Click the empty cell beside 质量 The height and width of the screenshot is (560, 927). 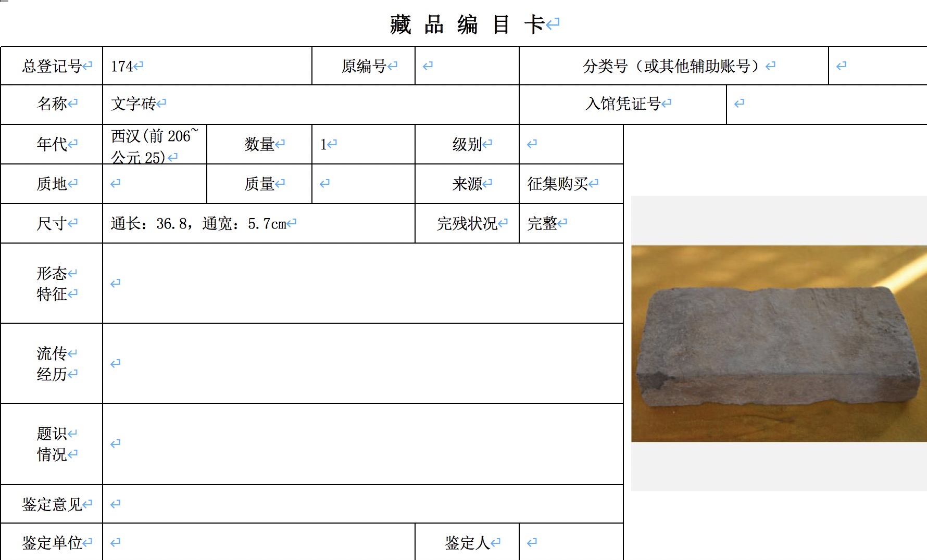point(364,184)
